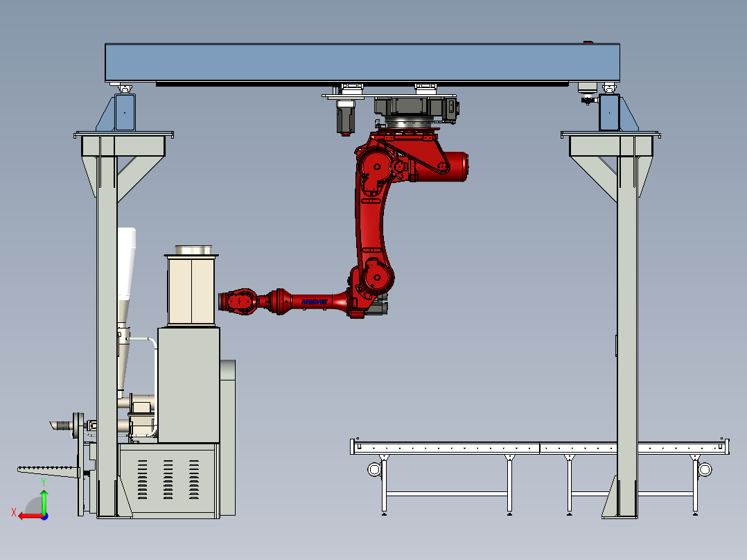Click the X label of the coordinate triad
Image resolution: width=747 pixels, height=560 pixels.
[x=14, y=513]
